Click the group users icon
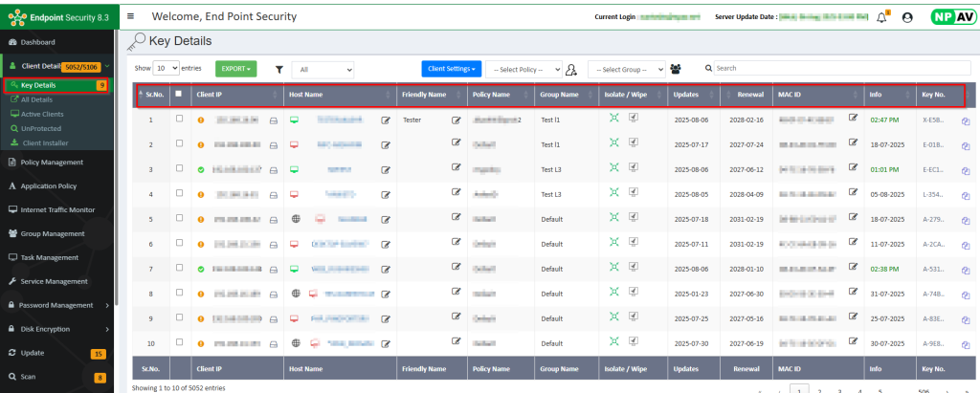 677,69
